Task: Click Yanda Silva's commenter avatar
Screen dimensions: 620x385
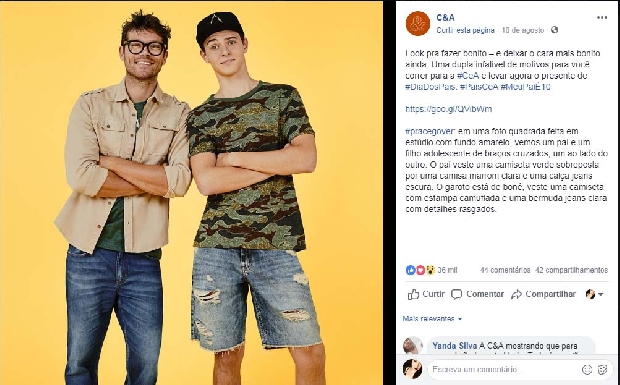Action: (412, 345)
